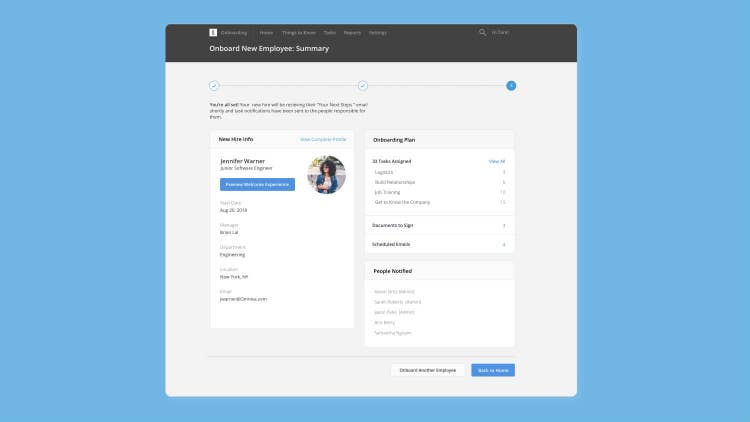The width and height of the screenshot is (750, 422).
Task: Click the View Complete Profile link
Action: tap(323, 139)
